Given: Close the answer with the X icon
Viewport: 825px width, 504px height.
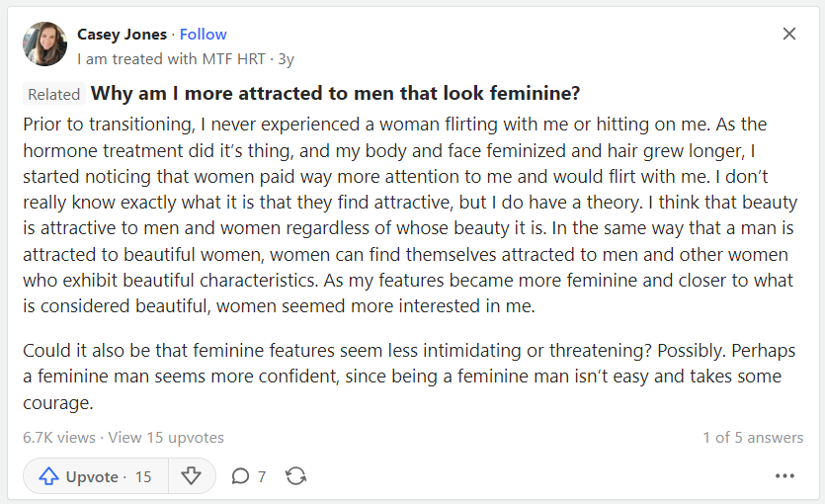Looking at the screenshot, I should tap(789, 34).
